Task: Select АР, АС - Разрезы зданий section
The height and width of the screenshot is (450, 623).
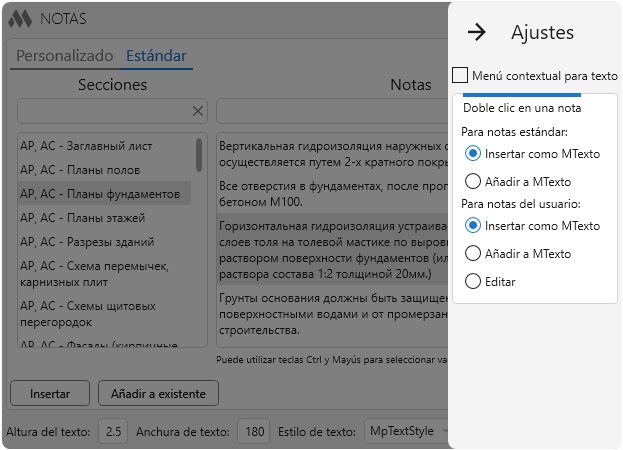Action: click(x=83, y=242)
